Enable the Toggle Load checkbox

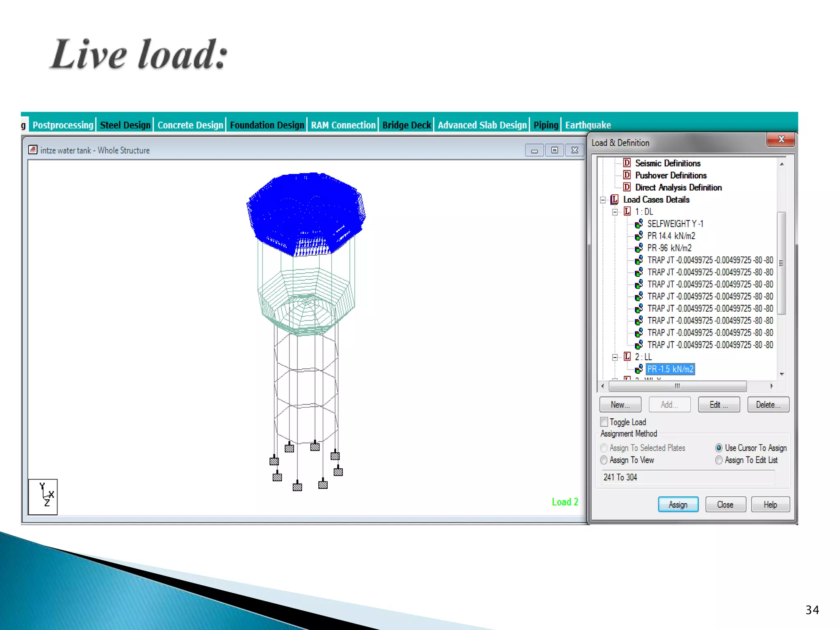click(604, 422)
